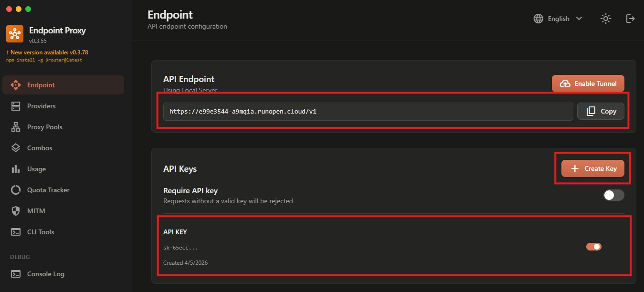644x292 pixels.
Task: Toggle the light theme sun icon
Action: (605, 18)
